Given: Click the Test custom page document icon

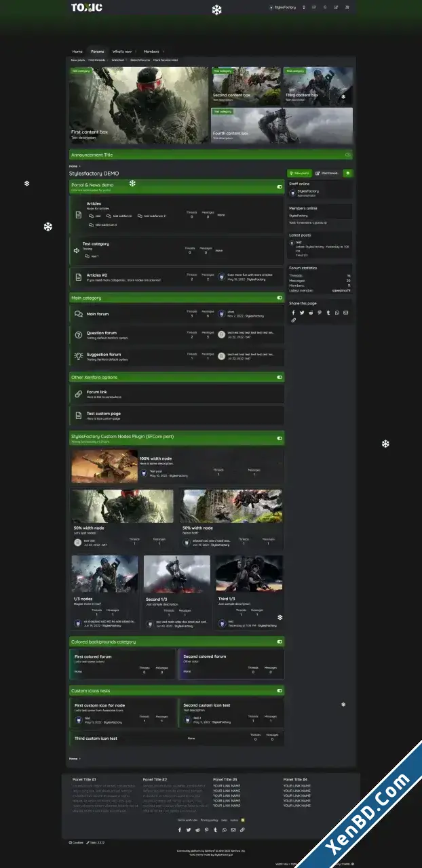Looking at the screenshot, I should pyautogui.click(x=78, y=414).
